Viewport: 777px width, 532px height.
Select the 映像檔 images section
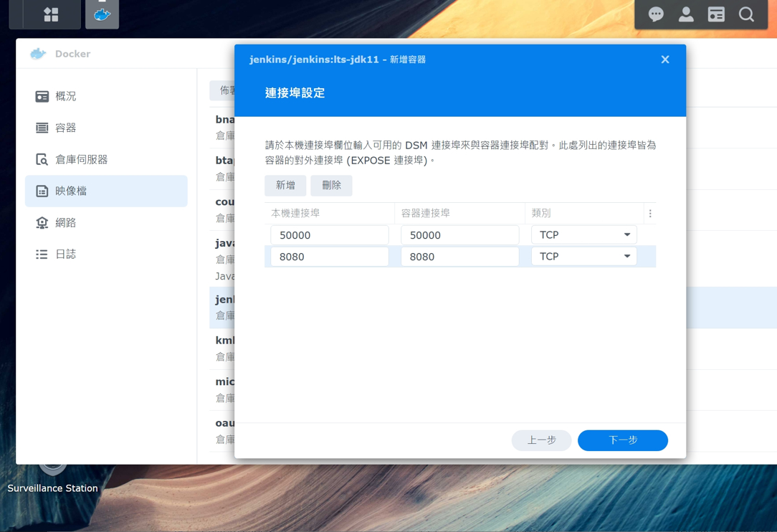pyautogui.click(x=106, y=191)
